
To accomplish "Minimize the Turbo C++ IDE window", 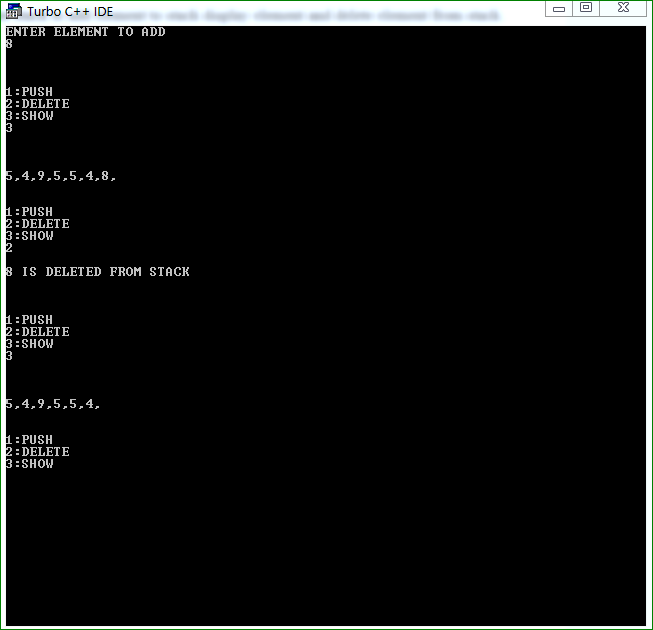I will tap(559, 8).
